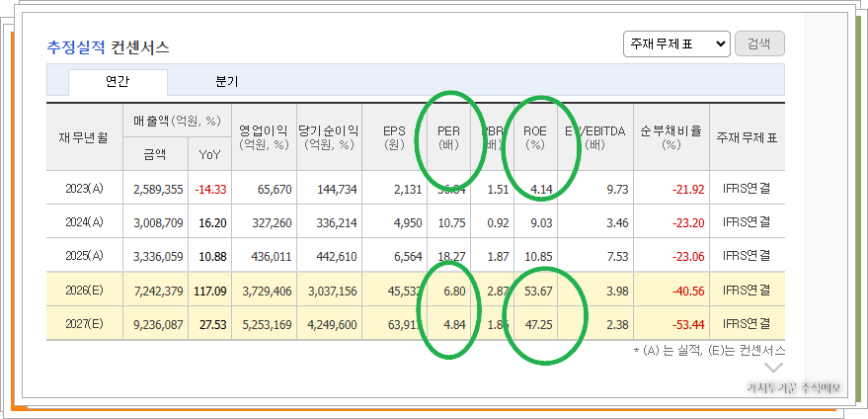Click the PBR value 0.92

pos(499,223)
